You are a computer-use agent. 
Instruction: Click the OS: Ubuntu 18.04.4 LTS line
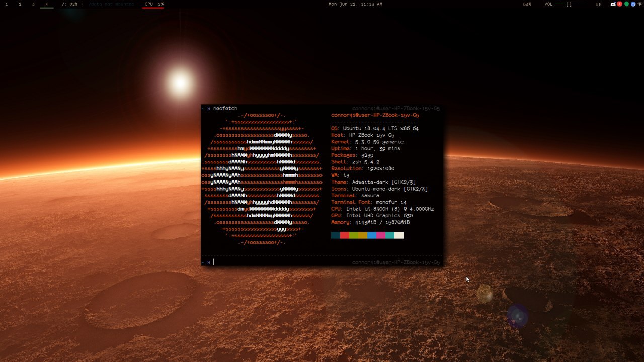[375, 128]
